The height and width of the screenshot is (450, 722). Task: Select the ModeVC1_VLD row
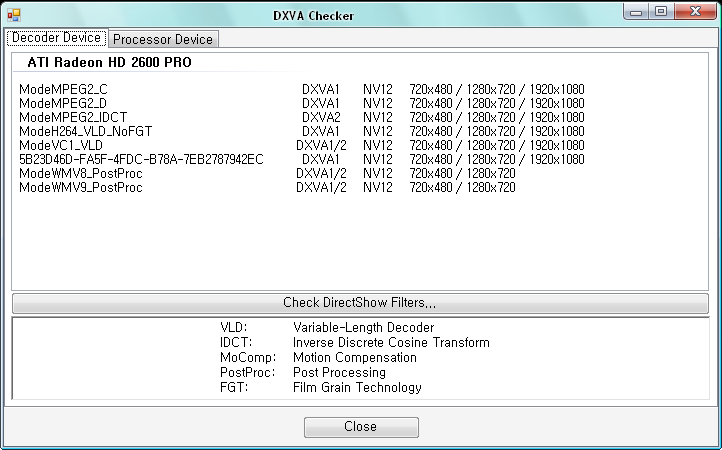coord(302,146)
